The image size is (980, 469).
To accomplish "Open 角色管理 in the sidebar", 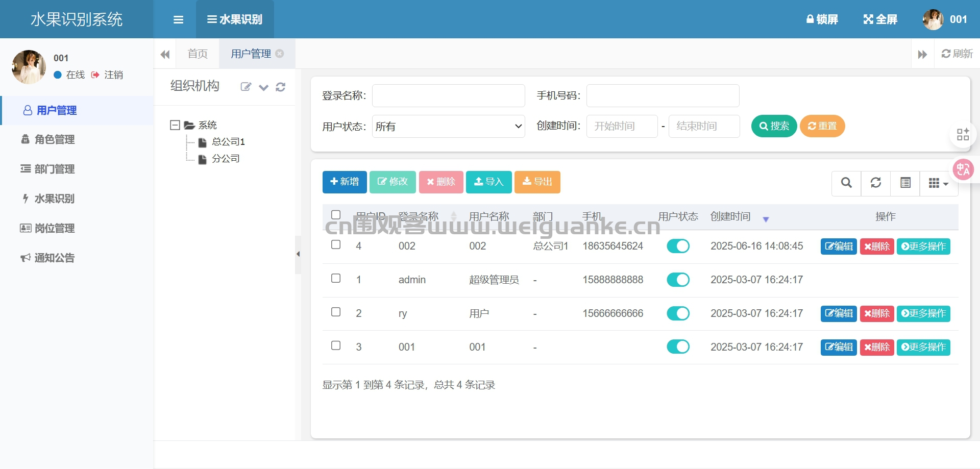I will tap(77, 139).
